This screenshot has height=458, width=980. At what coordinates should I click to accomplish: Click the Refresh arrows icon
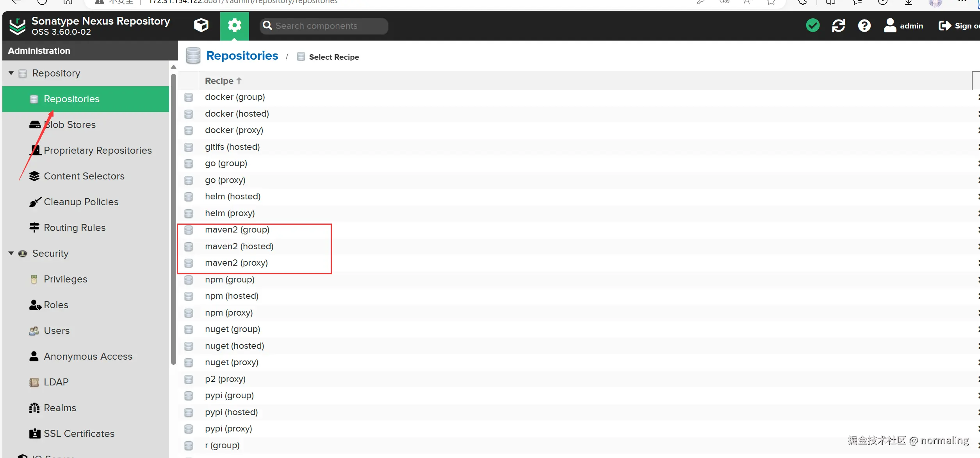click(x=838, y=26)
